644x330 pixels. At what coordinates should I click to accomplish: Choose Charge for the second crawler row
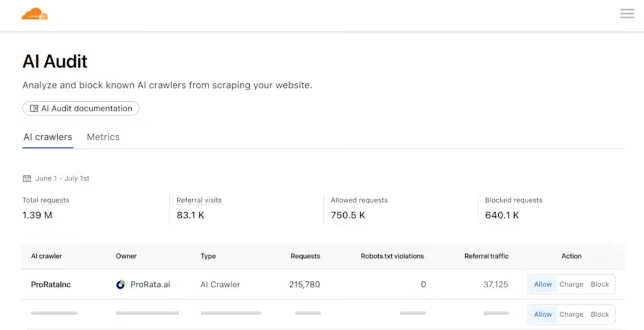(571, 315)
